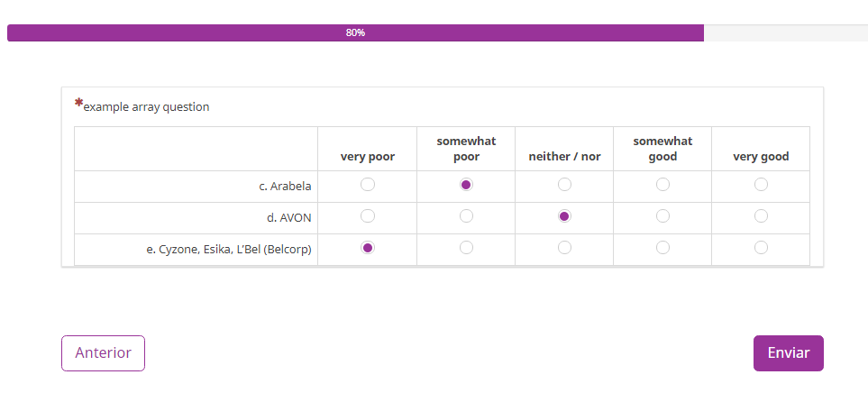Select very poor for Cyzone, Esika, L'Bel
The width and height of the screenshot is (868, 393).
[x=368, y=247]
